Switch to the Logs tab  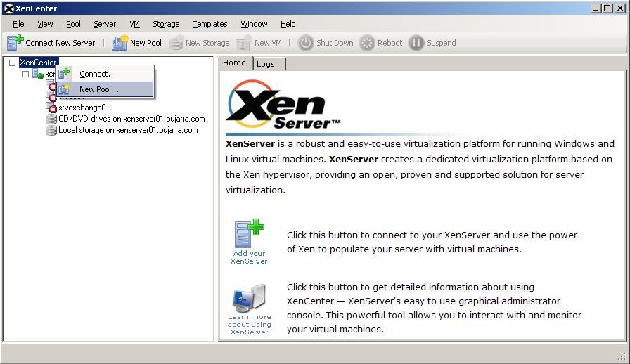tap(269, 64)
